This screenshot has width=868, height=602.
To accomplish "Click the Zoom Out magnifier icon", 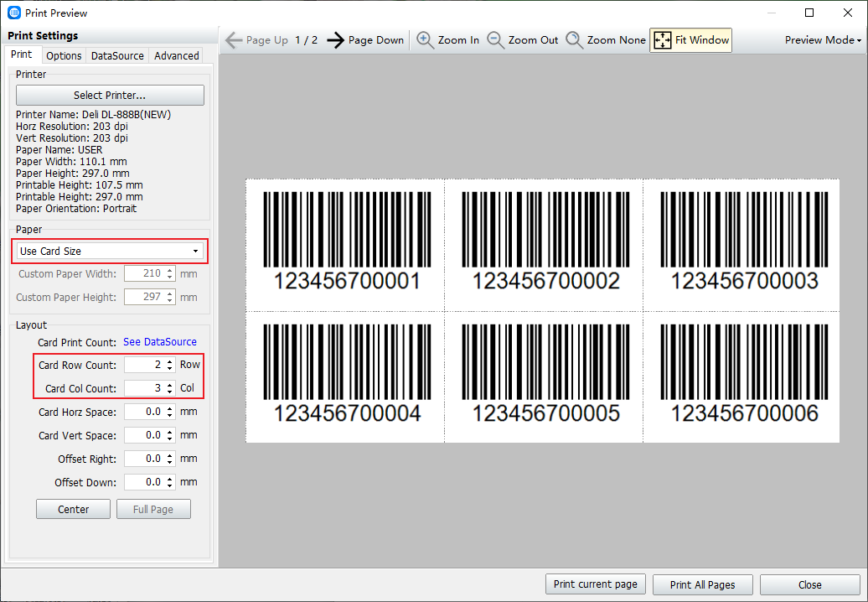I will tap(495, 40).
